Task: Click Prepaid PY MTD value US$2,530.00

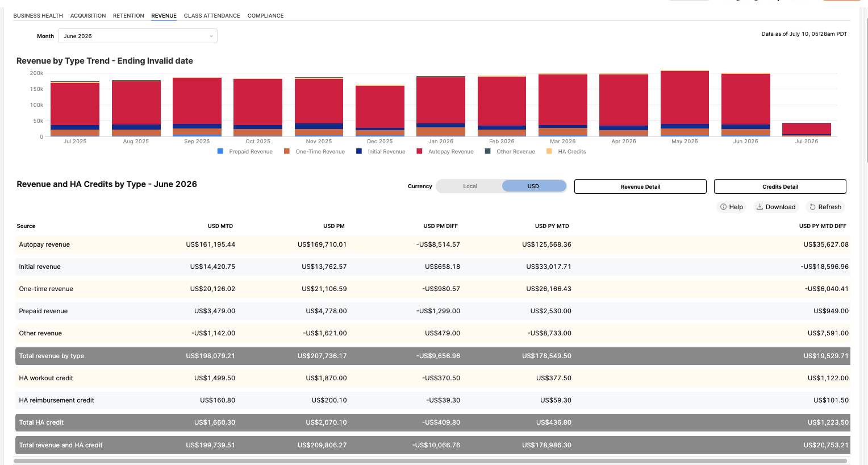Action: 551,311
